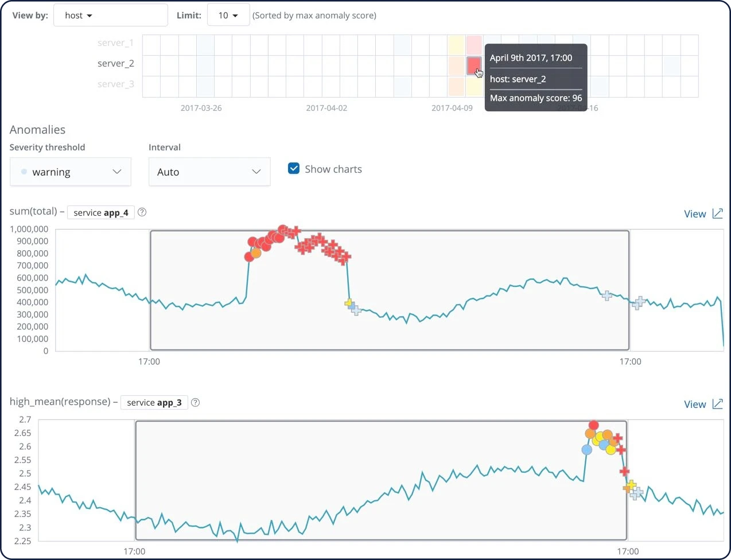The height and width of the screenshot is (560, 731).
Task: Expand the Severity threshold warning dropdown
Action: [x=71, y=172]
